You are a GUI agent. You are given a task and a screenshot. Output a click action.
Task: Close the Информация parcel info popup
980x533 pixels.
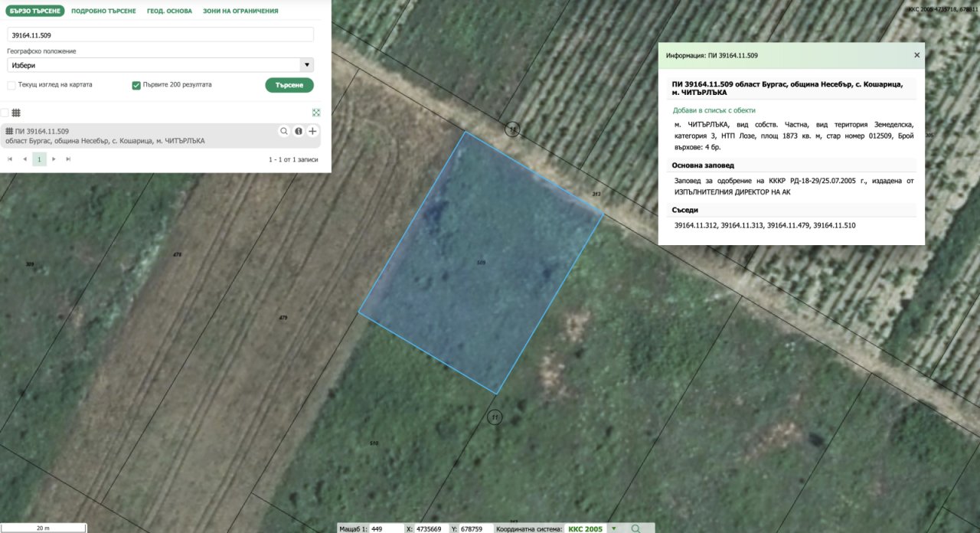click(916, 55)
